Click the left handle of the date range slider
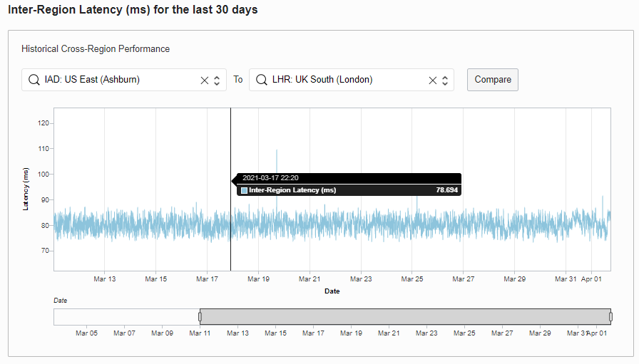639x364 pixels. pyautogui.click(x=200, y=317)
